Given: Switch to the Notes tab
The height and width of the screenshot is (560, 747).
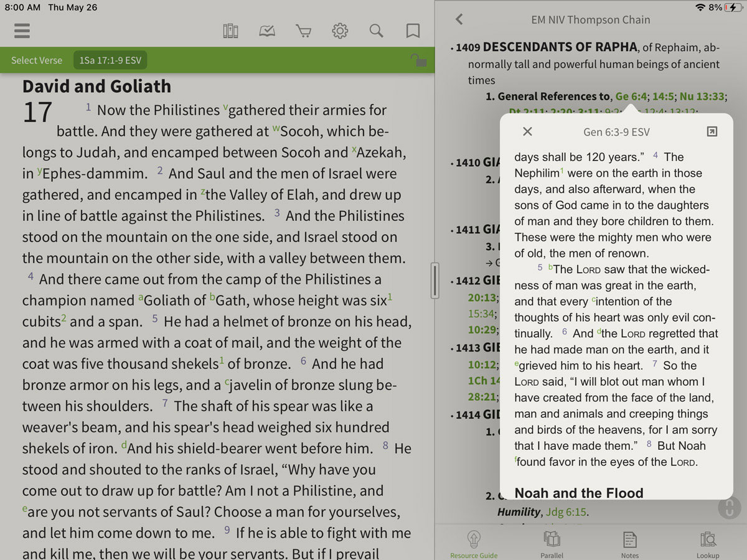Looking at the screenshot, I should point(629,544).
